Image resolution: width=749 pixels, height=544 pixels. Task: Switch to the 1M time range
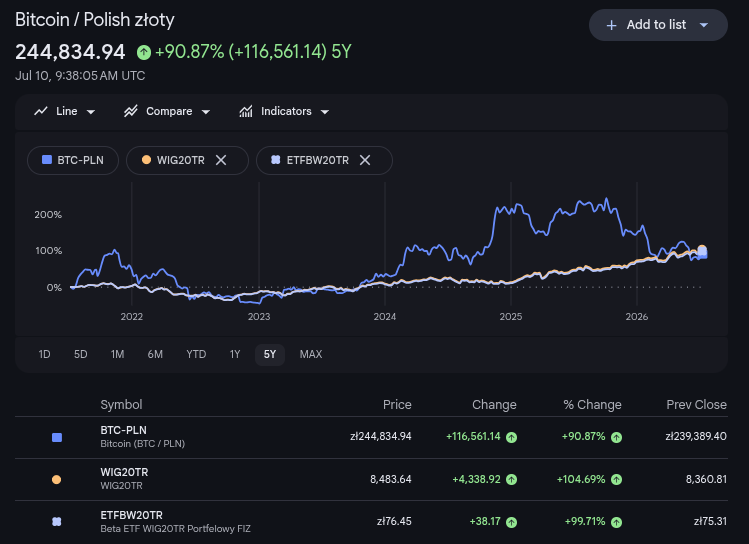click(118, 354)
